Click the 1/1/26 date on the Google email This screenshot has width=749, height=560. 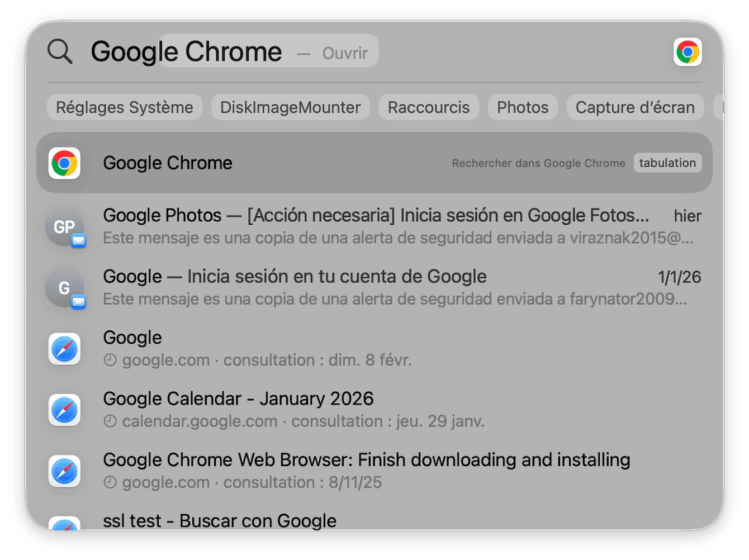(x=679, y=277)
